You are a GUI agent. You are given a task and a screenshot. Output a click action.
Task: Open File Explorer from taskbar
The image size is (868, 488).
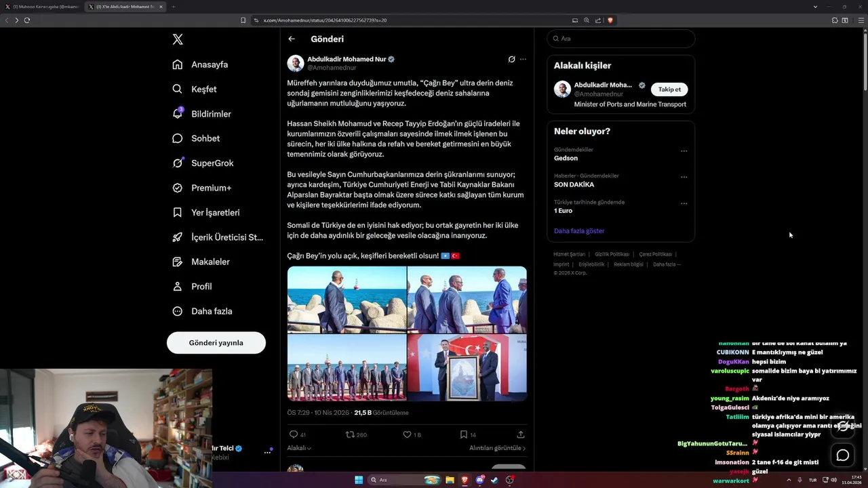point(450,480)
